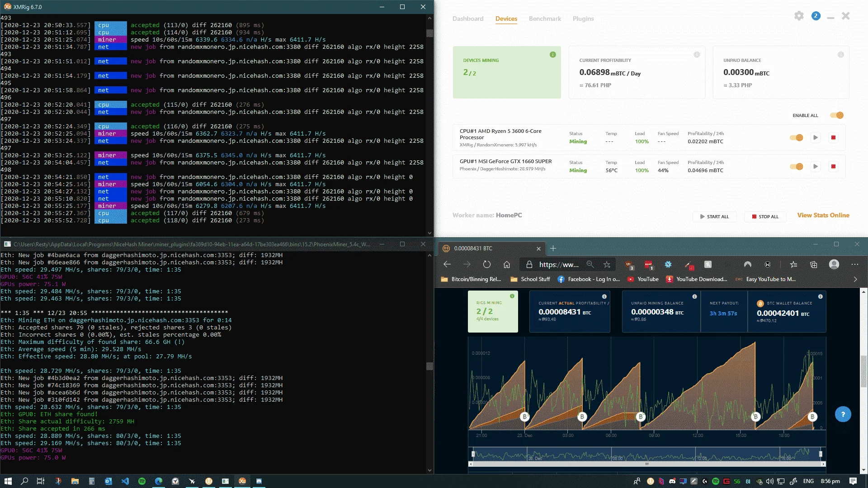
Task: Switch to the Plugins tab
Action: pos(583,19)
